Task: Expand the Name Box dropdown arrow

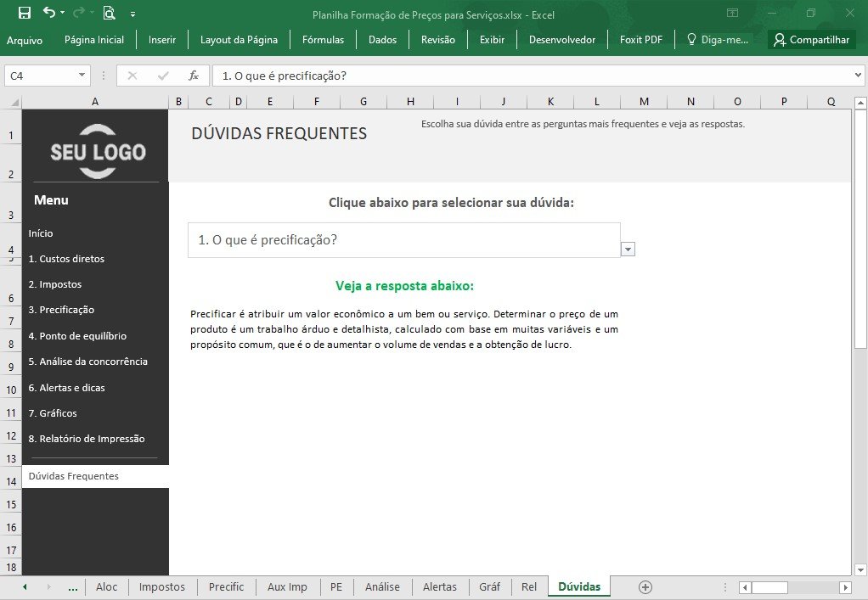Action: [82, 76]
